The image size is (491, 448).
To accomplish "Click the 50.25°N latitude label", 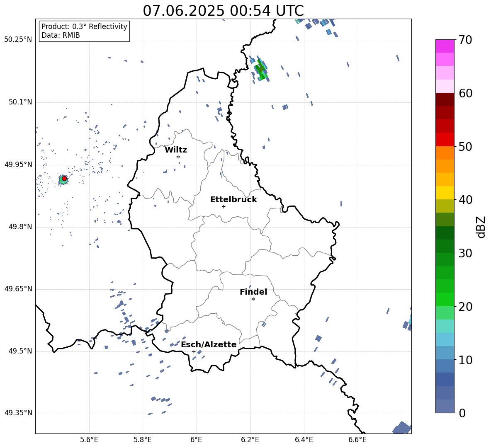I will (x=18, y=40).
